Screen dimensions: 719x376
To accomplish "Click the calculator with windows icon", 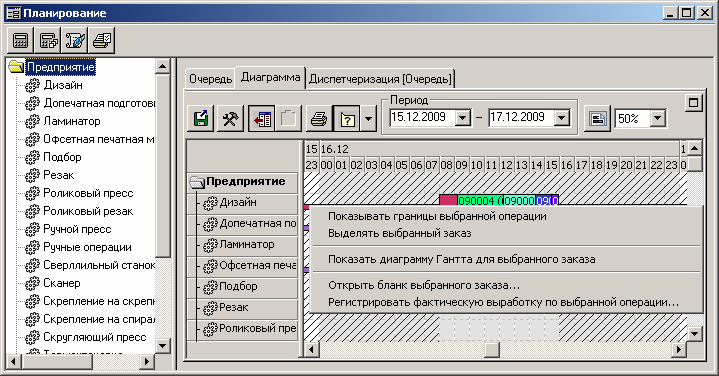I will click(48, 40).
